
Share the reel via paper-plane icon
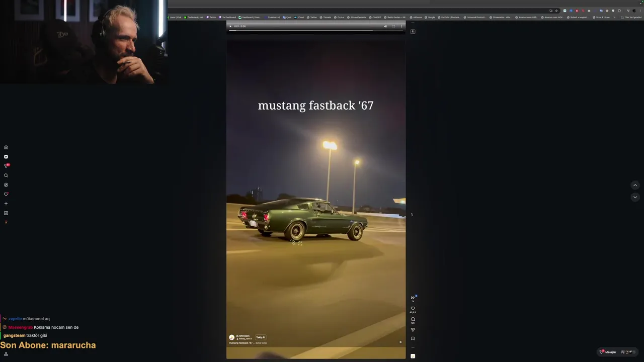[x=413, y=330]
